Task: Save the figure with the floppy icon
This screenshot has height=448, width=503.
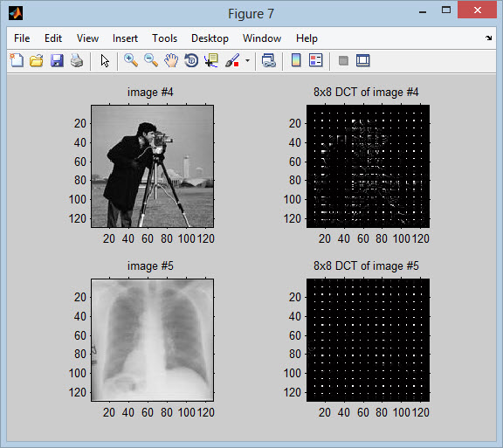Action: [x=57, y=60]
